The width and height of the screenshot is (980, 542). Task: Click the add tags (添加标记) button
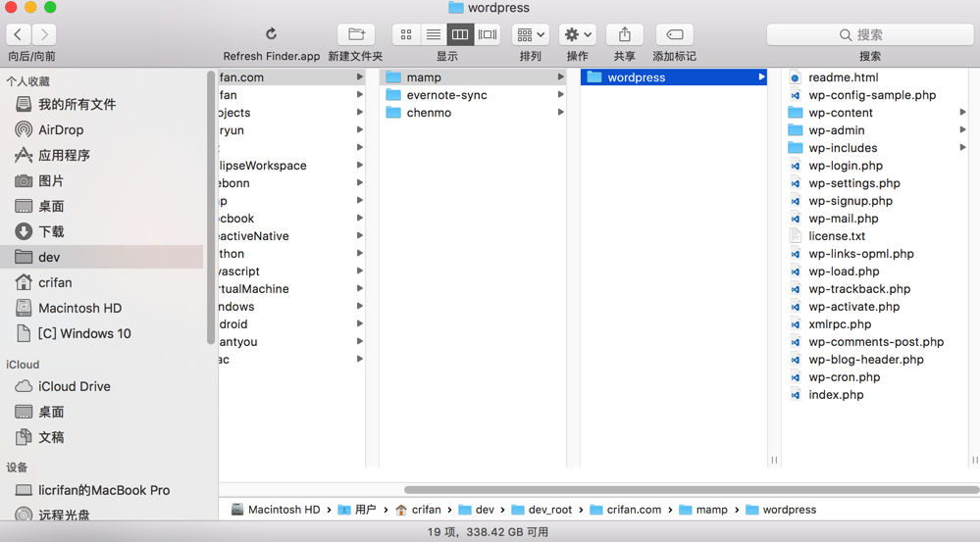point(674,34)
